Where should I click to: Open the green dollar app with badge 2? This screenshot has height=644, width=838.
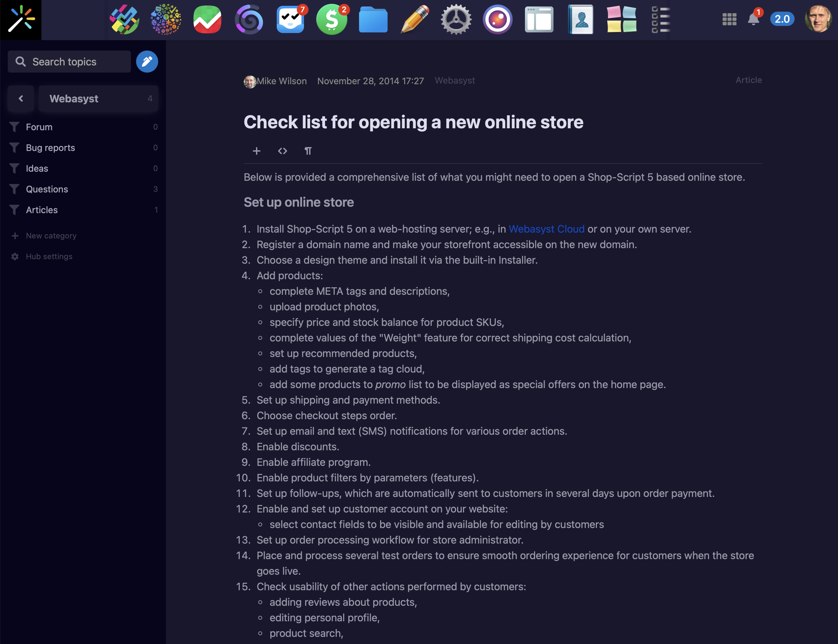tap(332, 19)
